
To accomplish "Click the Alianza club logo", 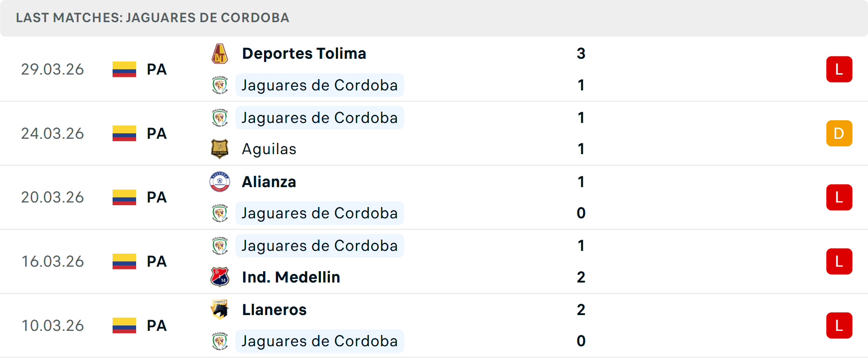I will (x=220, y=182).
